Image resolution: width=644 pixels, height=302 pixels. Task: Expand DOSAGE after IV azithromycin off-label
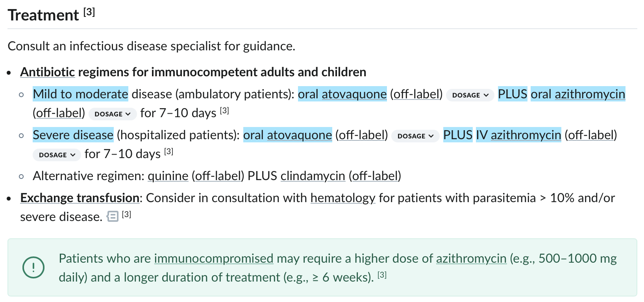pyautogui.click(x=57, y=155)
